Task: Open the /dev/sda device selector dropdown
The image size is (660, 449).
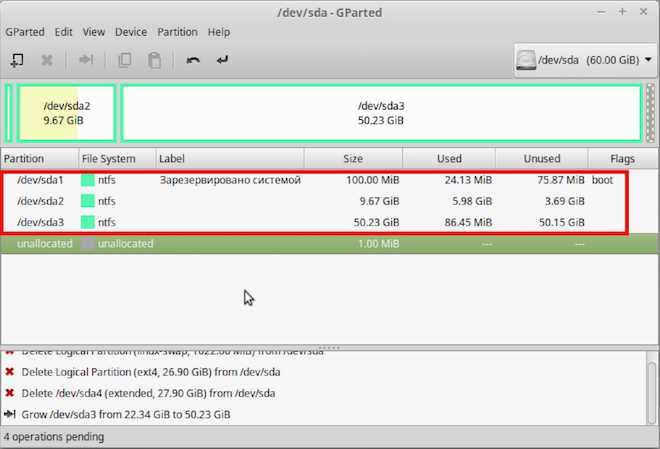Action: (x=585, y=60)
